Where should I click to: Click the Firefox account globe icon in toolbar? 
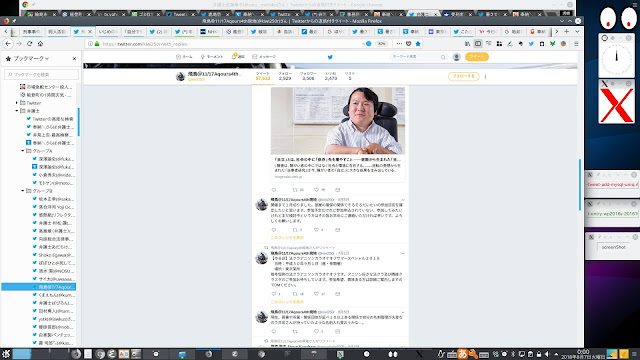click(563, 44)
